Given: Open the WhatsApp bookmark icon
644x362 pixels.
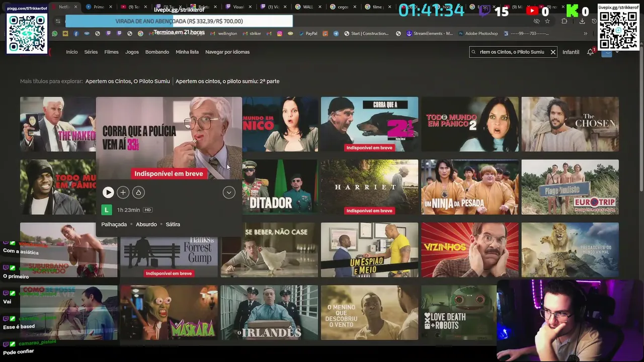Looking at the screenshot, I should pyautogui.click(x=55, y=34).
